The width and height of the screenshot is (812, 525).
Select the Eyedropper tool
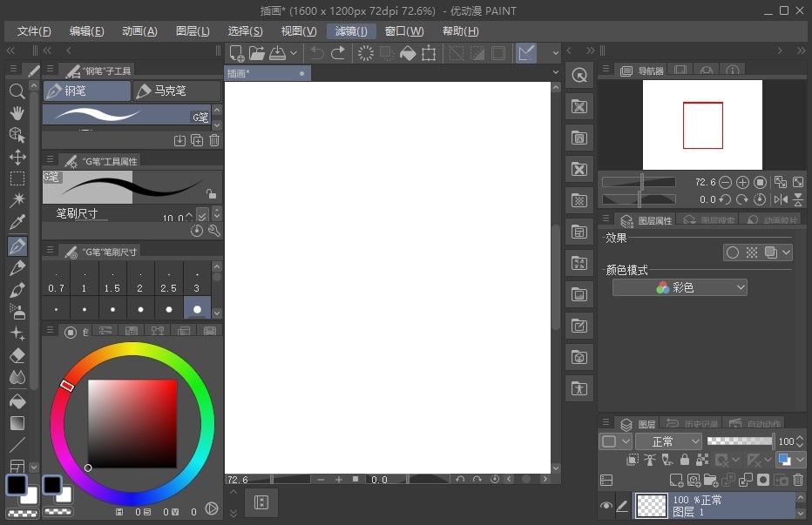tap(17, 220)
